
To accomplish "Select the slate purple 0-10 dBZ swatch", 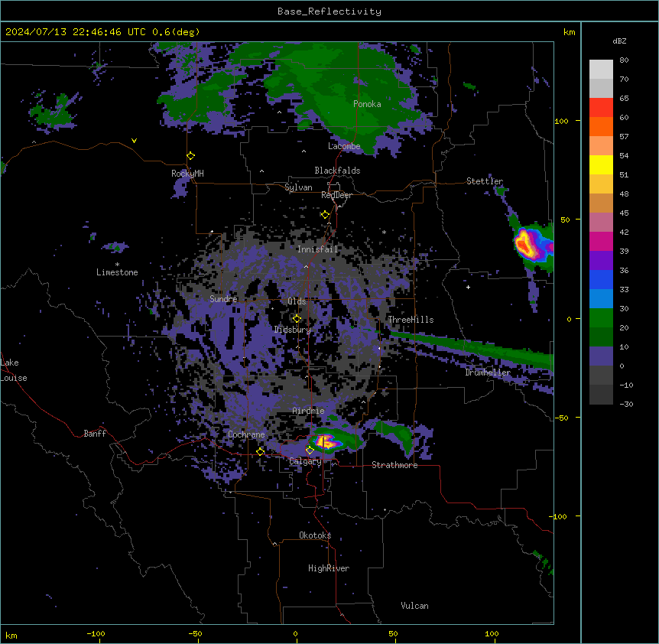I will (x=601, y=356).
